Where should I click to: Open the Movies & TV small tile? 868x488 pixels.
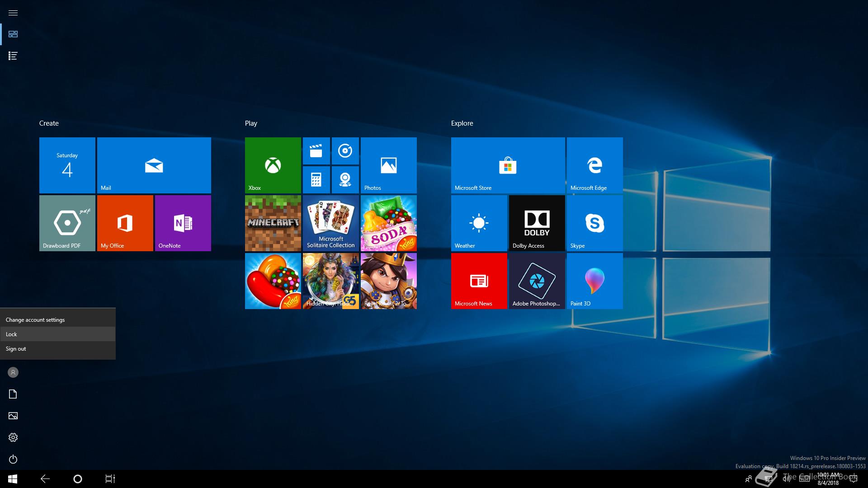pos(316,151)
